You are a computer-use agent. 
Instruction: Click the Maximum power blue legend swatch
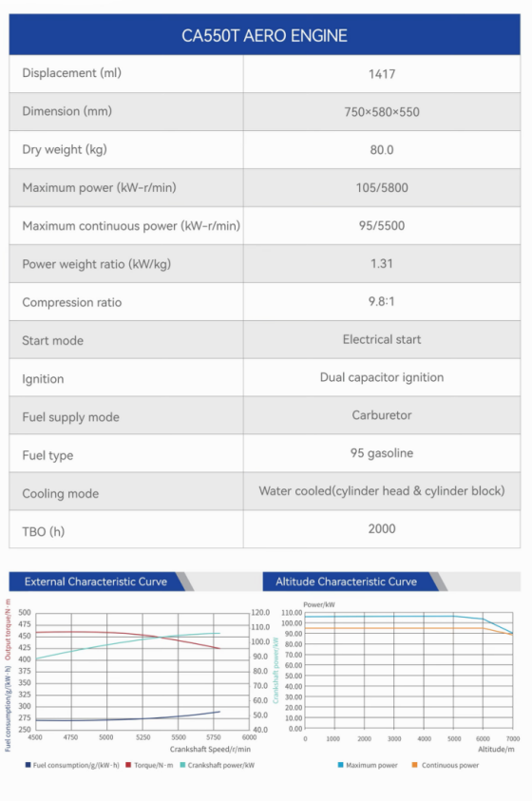tap(340, 765)
